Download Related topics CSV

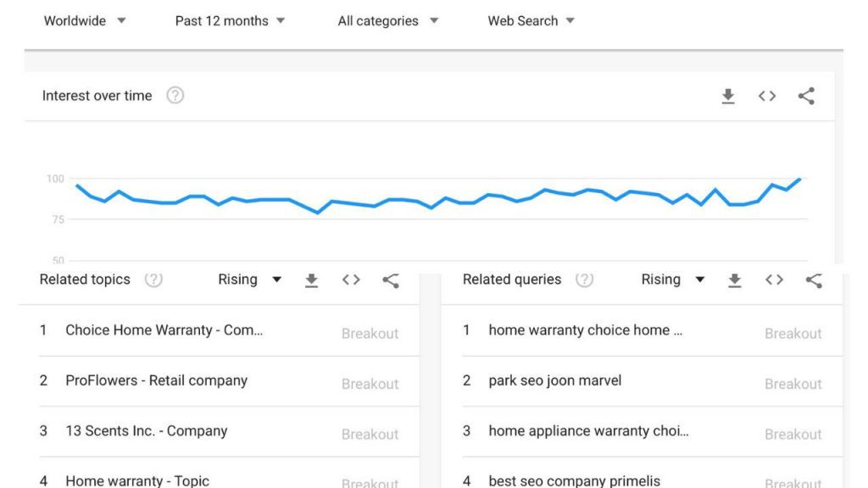click(312, 280)
